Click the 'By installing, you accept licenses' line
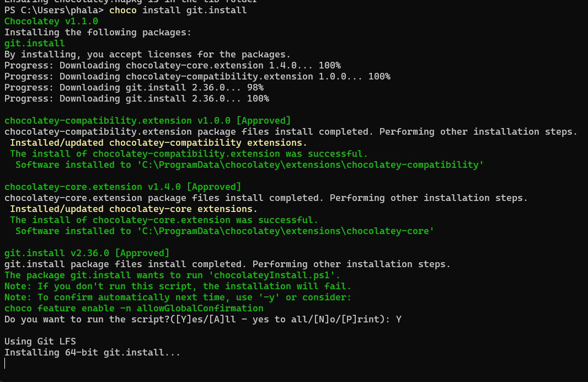This screenshot has height=382, width=588. (147, 54)
